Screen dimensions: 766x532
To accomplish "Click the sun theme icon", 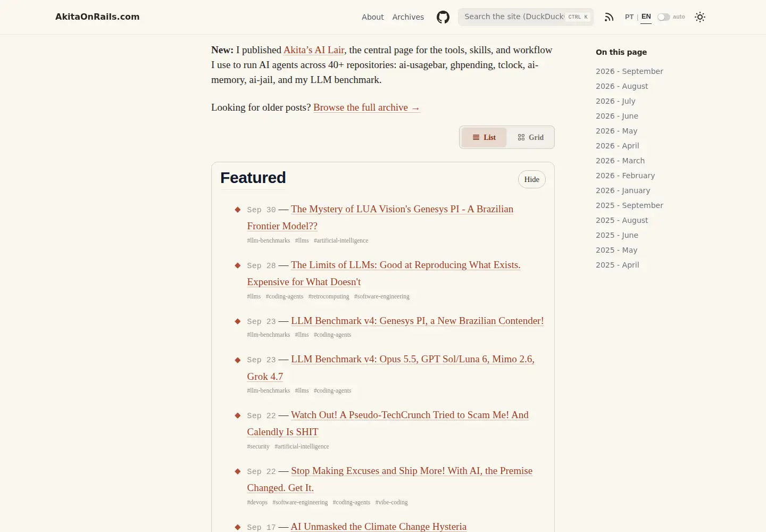I will pos(700,17).
